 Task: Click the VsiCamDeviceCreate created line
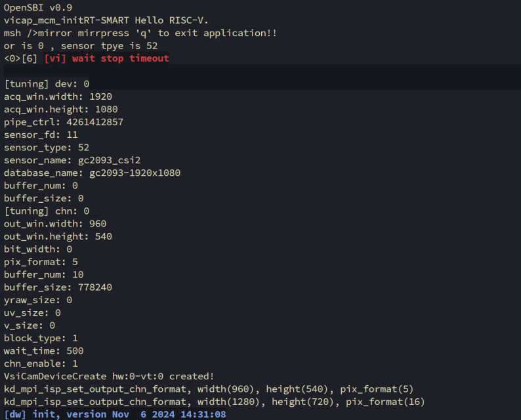click(x=109, y=376)
